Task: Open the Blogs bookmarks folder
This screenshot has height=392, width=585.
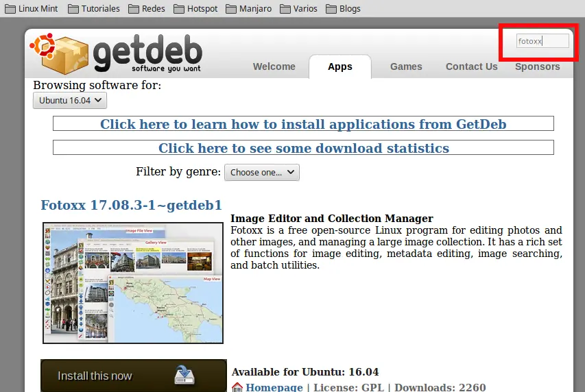Action: [x=343, y=9]
